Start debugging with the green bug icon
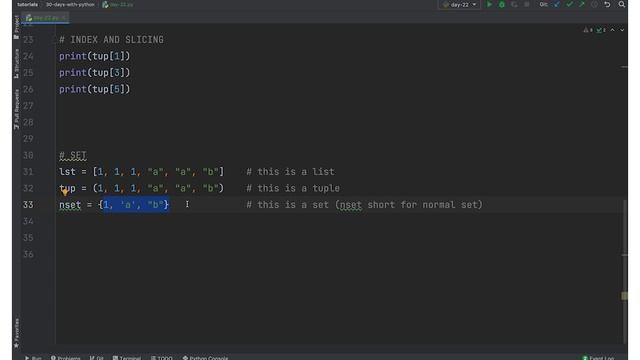The width and height of the screenshot is (640, 360). click(x=502, y=4)
